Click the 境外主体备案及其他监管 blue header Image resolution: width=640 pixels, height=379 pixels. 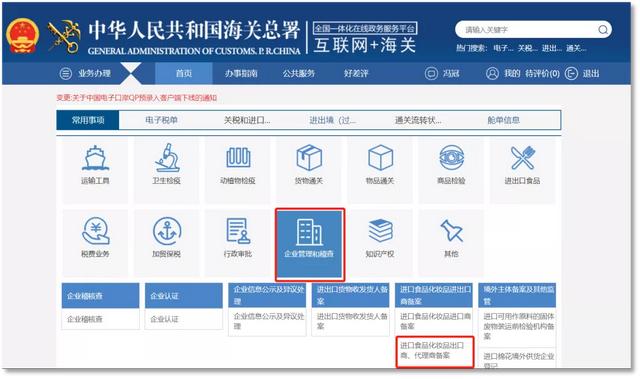pos(518,295)
